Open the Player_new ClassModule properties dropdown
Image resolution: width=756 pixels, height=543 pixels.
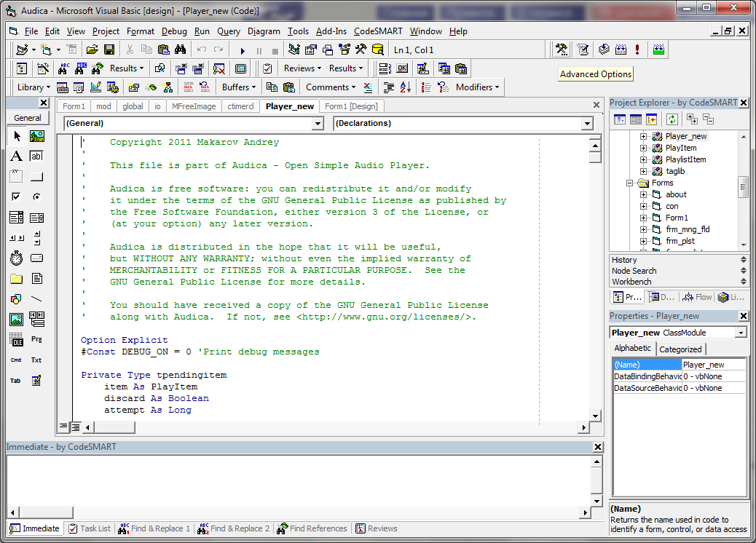click(741, 333)
